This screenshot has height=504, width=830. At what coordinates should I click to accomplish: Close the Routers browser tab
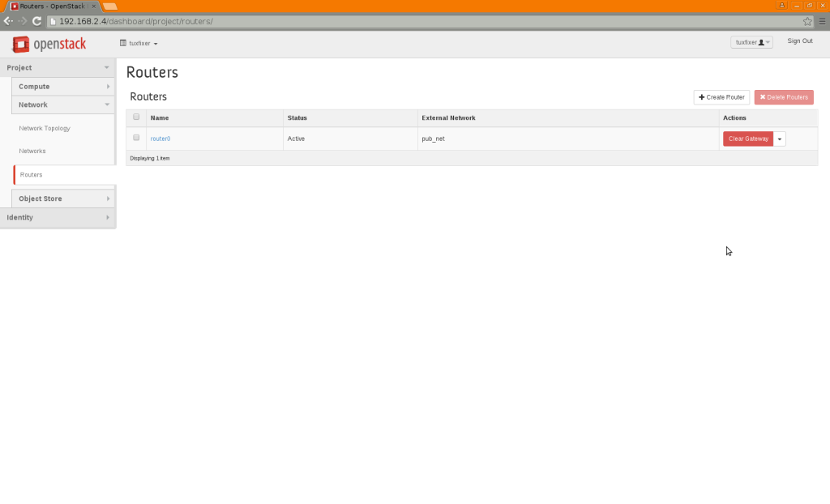(94, 6)
